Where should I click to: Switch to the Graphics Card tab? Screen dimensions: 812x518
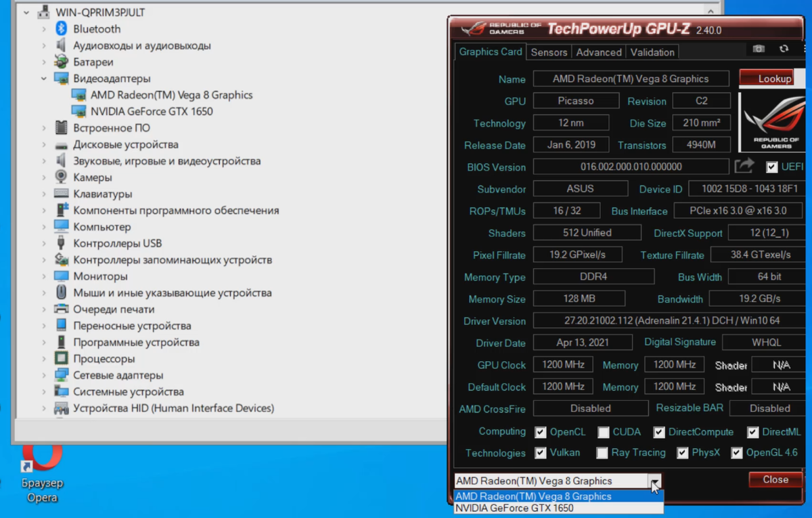pos(491,51)
